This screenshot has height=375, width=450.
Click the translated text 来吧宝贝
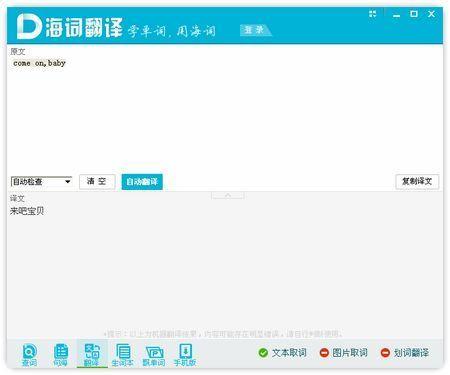point(27,211)
